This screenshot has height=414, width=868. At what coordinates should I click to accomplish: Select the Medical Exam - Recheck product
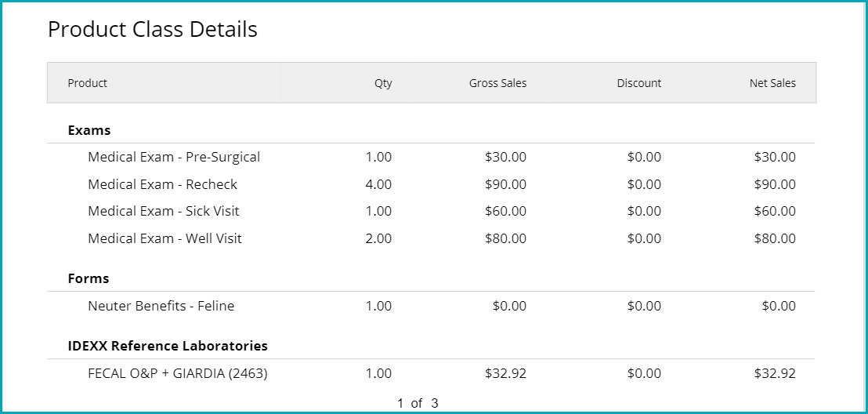click(162, 184)
